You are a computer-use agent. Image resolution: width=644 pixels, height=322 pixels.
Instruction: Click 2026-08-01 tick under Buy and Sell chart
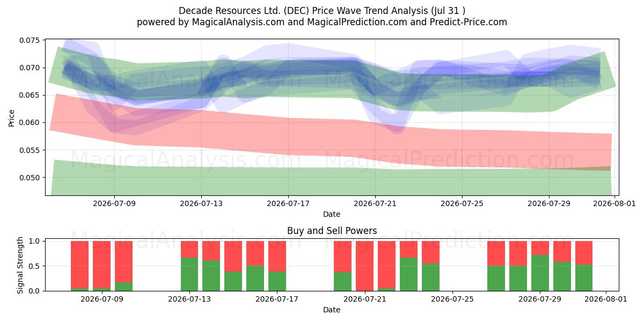tap(606, 299)
